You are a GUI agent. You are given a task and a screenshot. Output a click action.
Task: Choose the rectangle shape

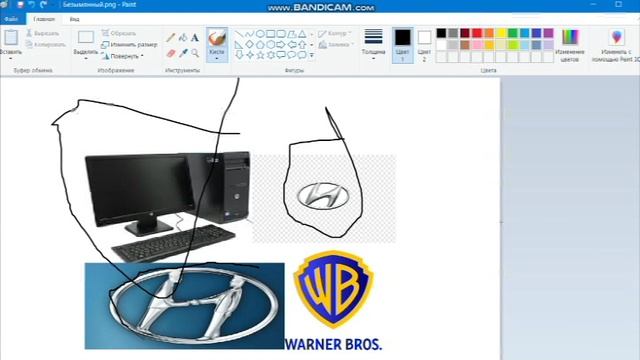point(271,34)
